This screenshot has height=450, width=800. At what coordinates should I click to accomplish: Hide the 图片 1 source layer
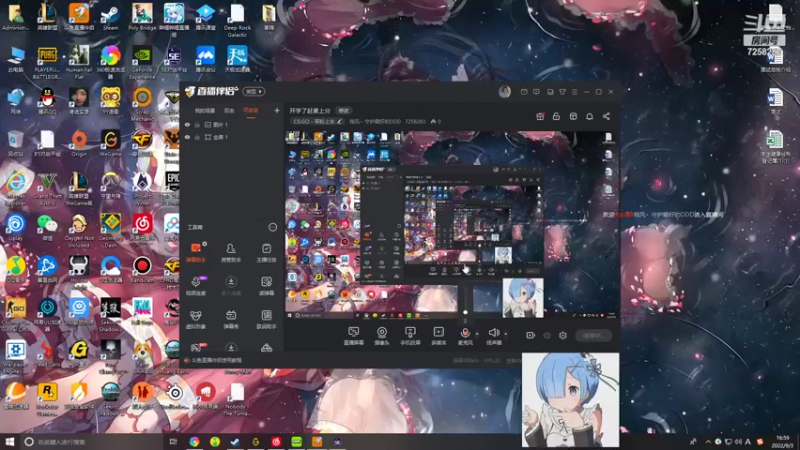point(187,124)
